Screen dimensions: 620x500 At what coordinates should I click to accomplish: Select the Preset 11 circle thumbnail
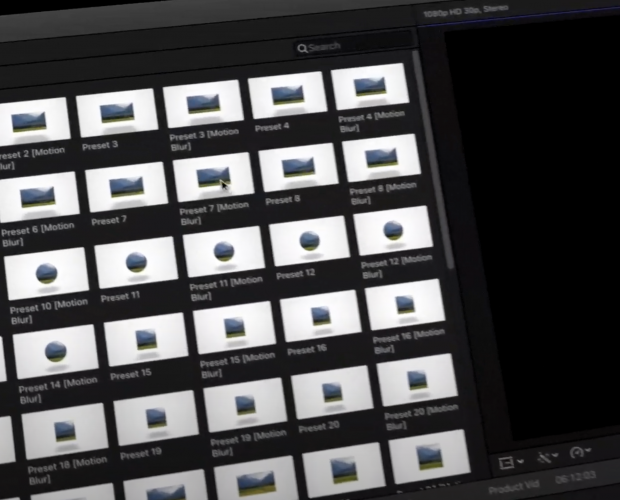(x=136, y=262)
